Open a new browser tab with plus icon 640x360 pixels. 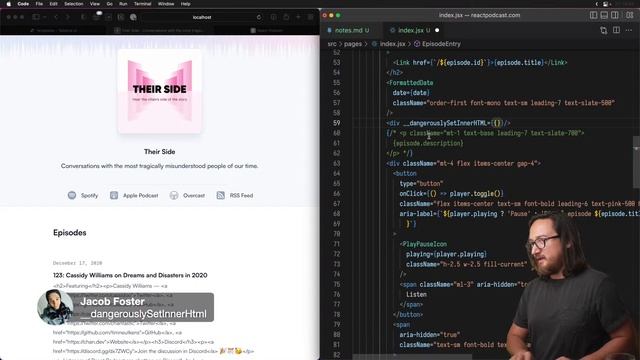(x=298, y=17)
